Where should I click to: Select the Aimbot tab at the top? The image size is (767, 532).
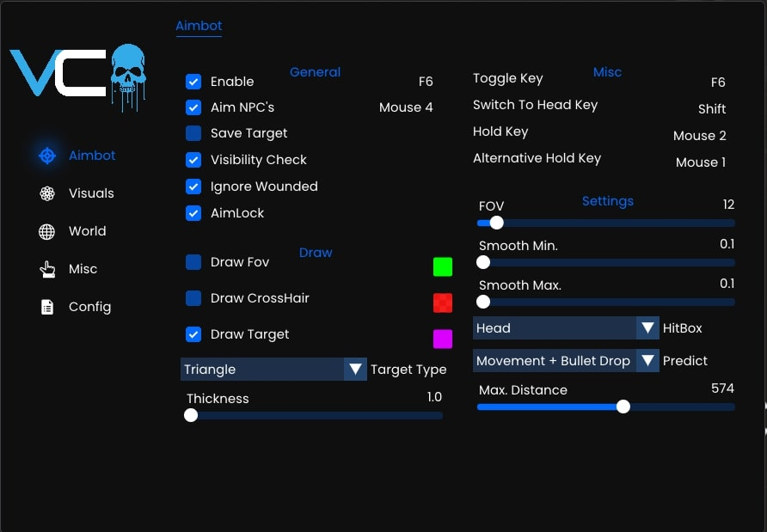199,26
